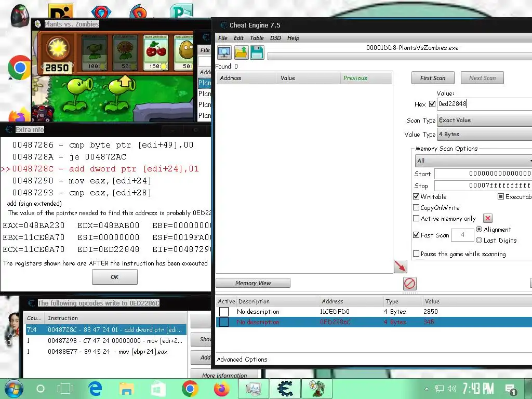Click the red arrow add-to-address-list icon
The width and height of the screenshot is (532, 399).
coord(401,267)
